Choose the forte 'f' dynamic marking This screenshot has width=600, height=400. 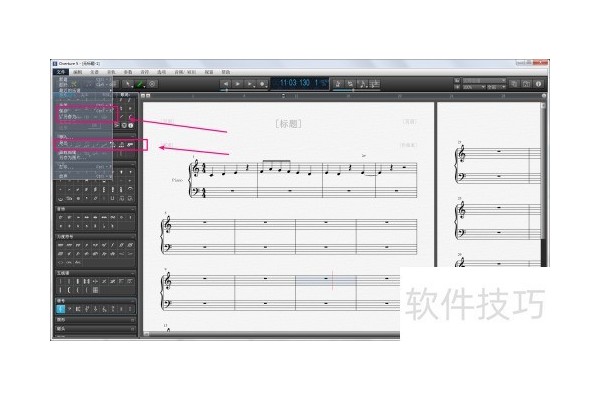[113, 245]
